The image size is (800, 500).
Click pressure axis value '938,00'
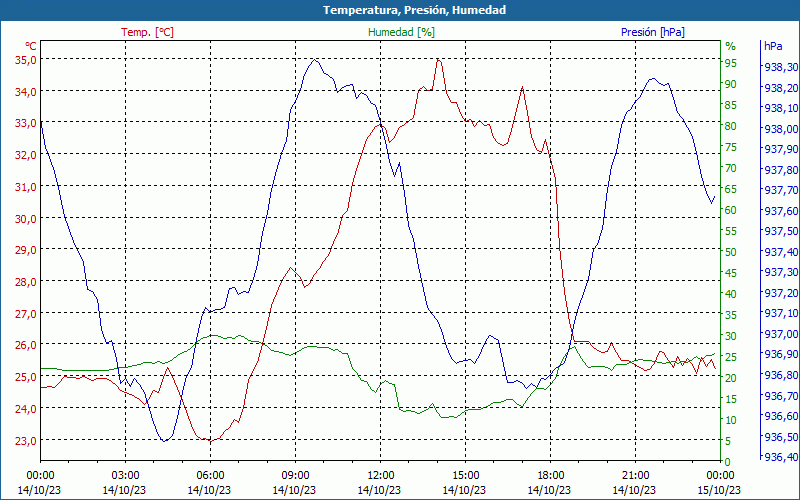(x=781, y=129)
